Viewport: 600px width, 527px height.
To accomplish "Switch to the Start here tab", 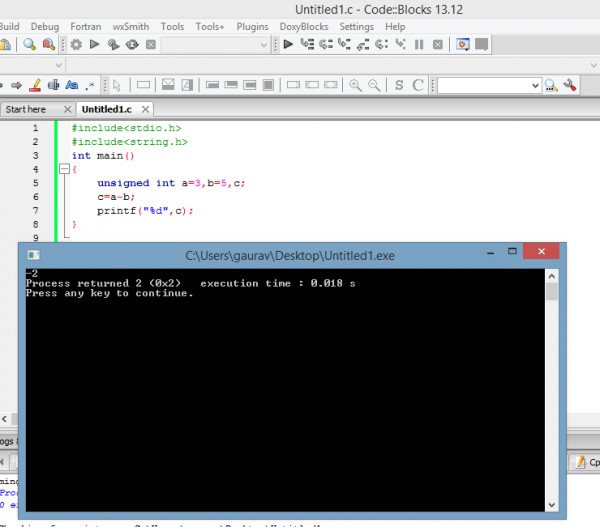I will [25, 109].
